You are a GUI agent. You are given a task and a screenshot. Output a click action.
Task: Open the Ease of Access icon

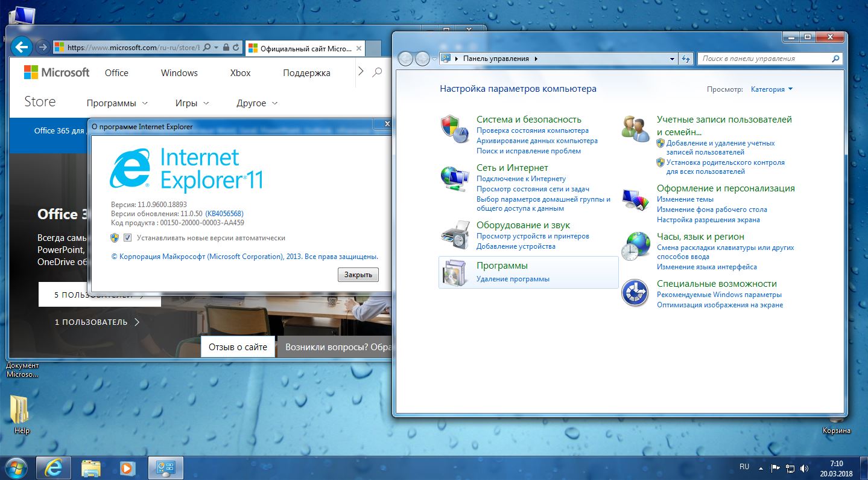tap(635, 293)
